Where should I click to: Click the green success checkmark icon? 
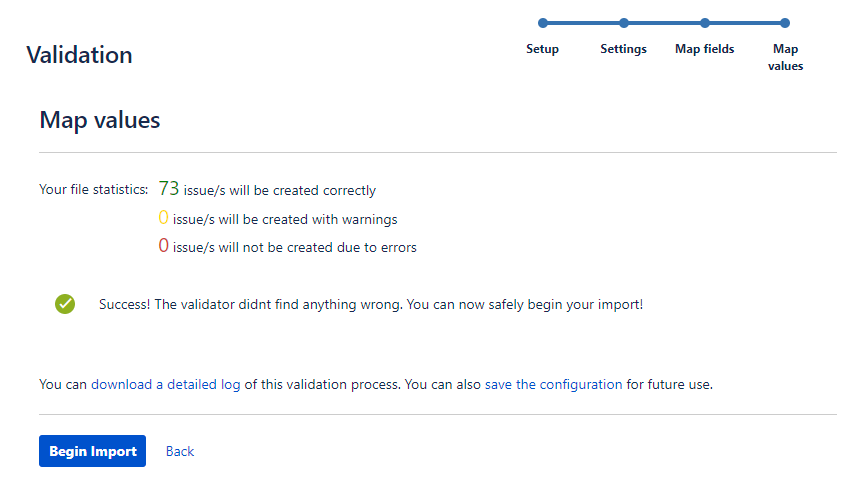[x=65, y=304]
